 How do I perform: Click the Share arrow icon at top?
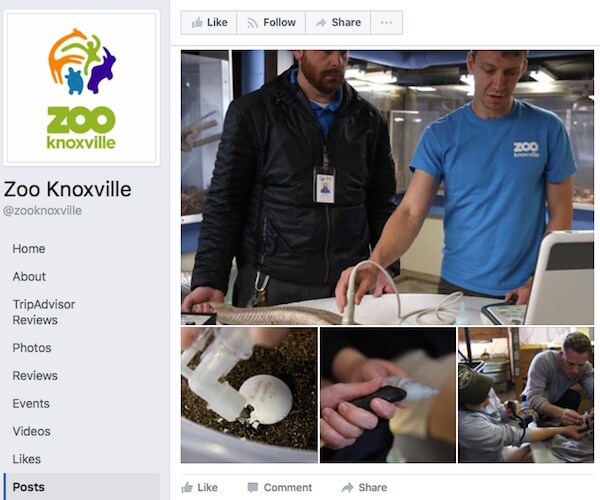coord(321,23)
